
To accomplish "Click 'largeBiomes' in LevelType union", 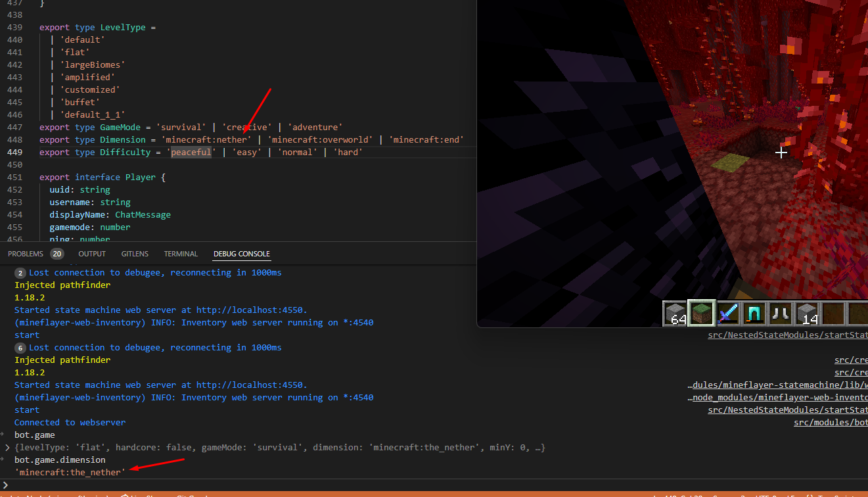I will pos(92,65).
